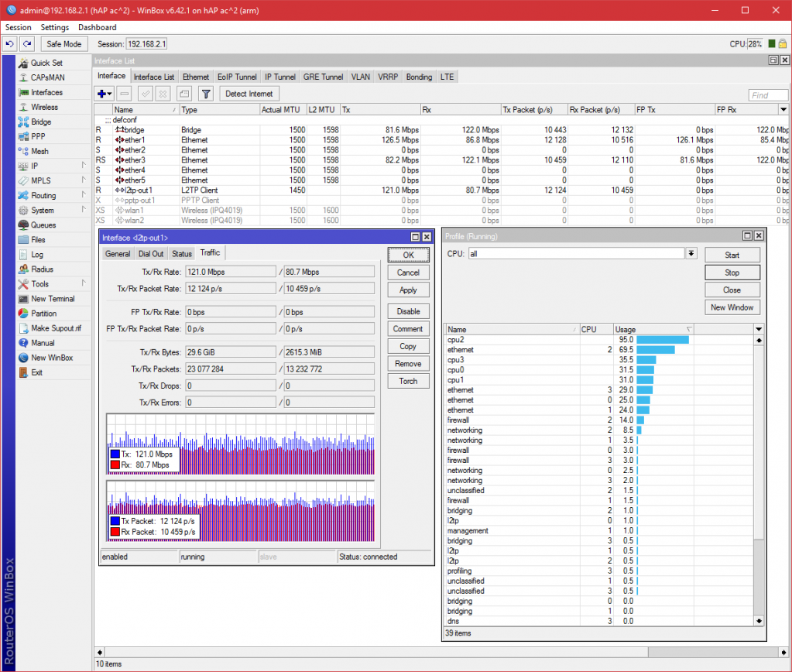Toggle Safe Mode on
The image size is (792, 672).
63,43
